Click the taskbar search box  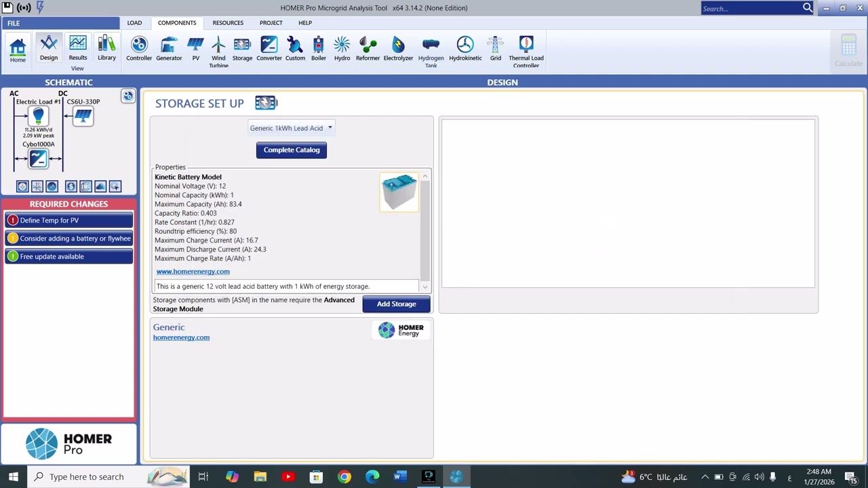[x=108, y=476]
